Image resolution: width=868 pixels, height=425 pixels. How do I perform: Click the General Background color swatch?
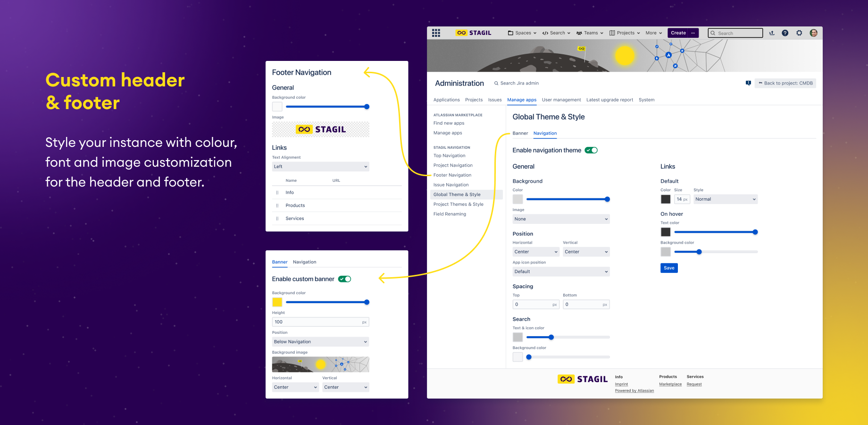pyautogui.click(x=517, y=199)
